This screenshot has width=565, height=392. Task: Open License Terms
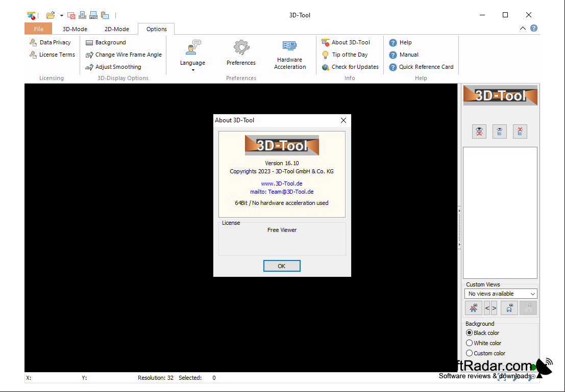tap(52, 55)
